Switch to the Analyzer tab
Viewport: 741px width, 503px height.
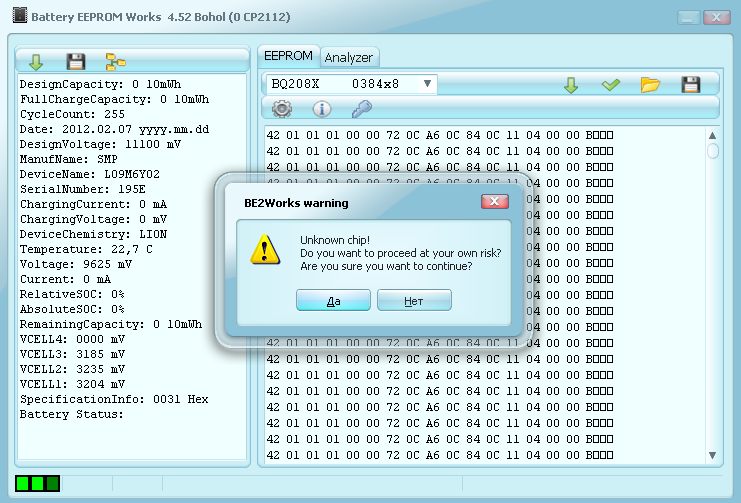pos(348,58)
